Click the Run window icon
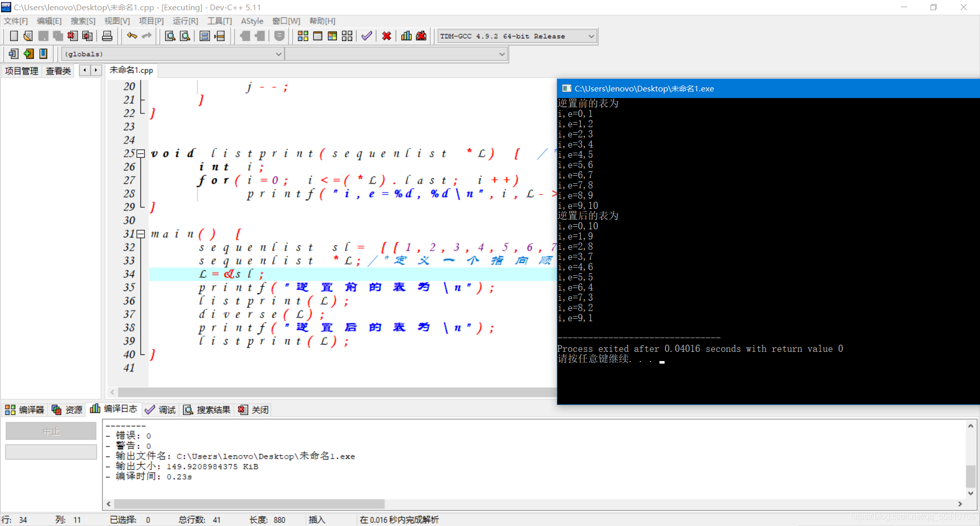 coord(317,36)
